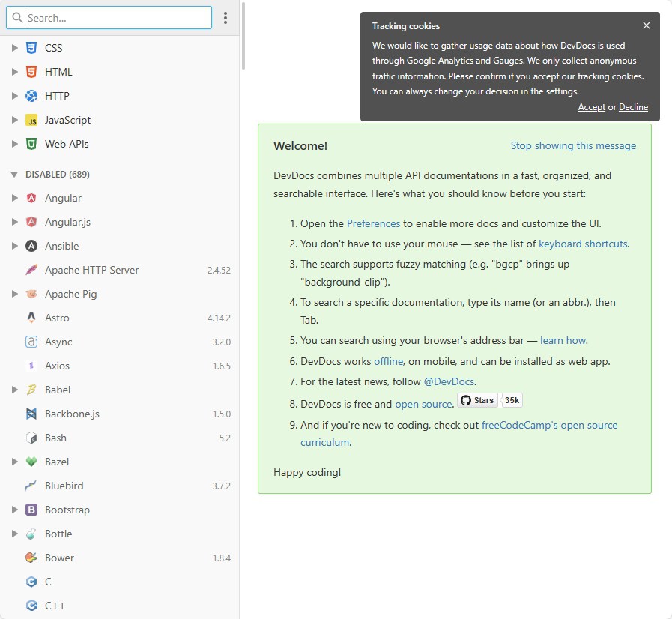
Task: Click the Babel icon
Action: coord(30,390)
